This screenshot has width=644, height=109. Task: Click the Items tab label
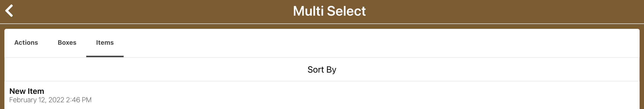[x=105, y=43]
